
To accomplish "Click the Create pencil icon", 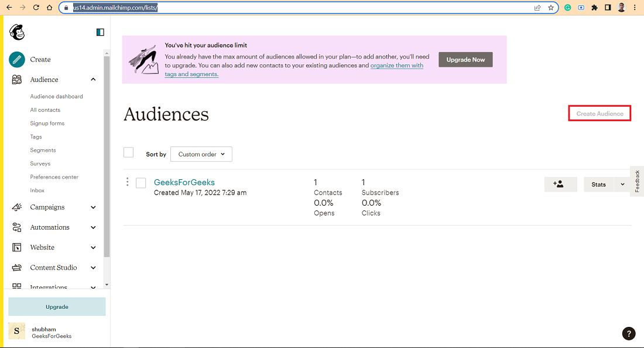I will 17,60.
